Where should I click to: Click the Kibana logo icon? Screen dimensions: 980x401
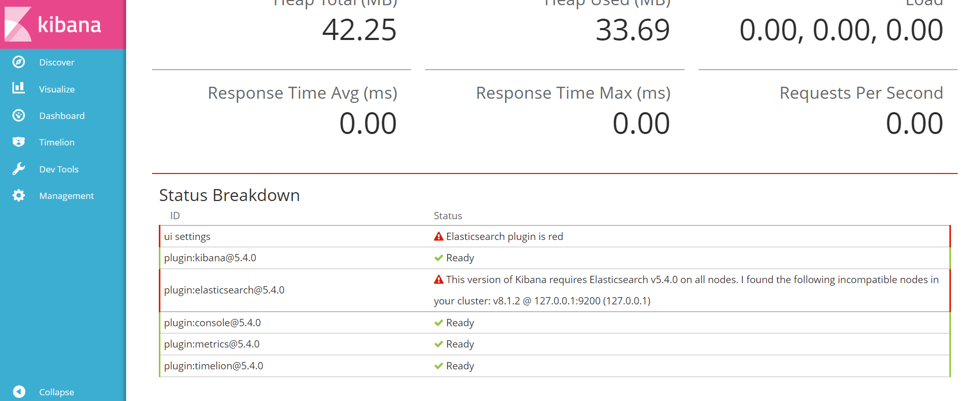coord(18,24)
